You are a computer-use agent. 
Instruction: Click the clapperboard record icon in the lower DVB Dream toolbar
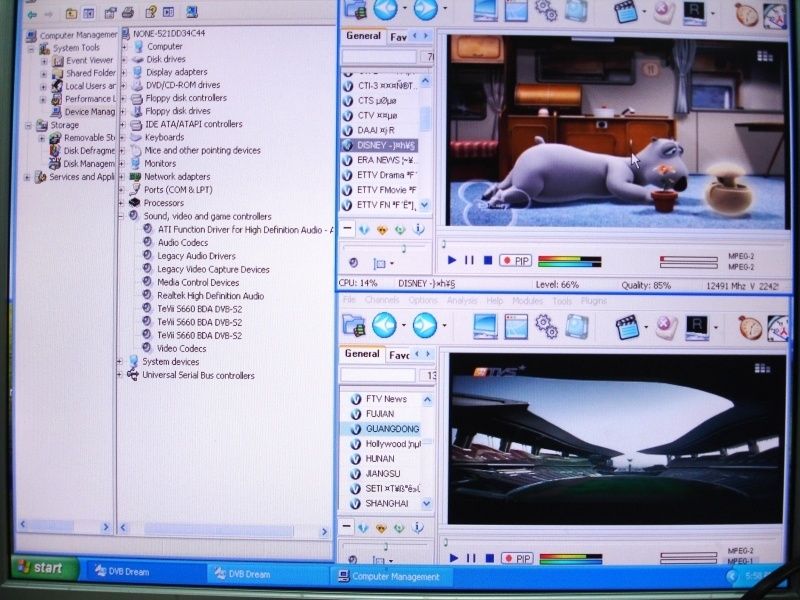(627, 327)
